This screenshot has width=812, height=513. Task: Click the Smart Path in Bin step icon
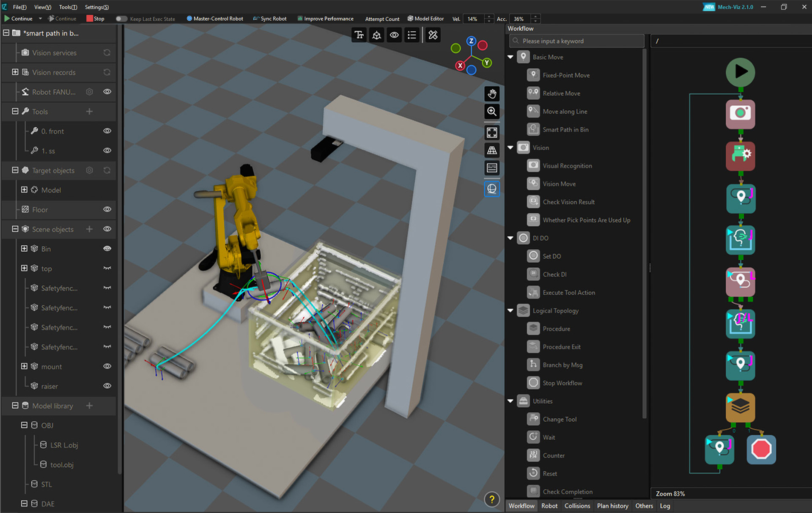click(533, 129)
